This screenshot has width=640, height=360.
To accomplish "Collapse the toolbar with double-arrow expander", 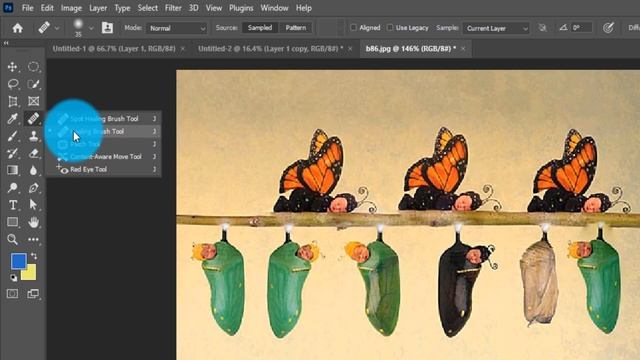I will (6, 43).
